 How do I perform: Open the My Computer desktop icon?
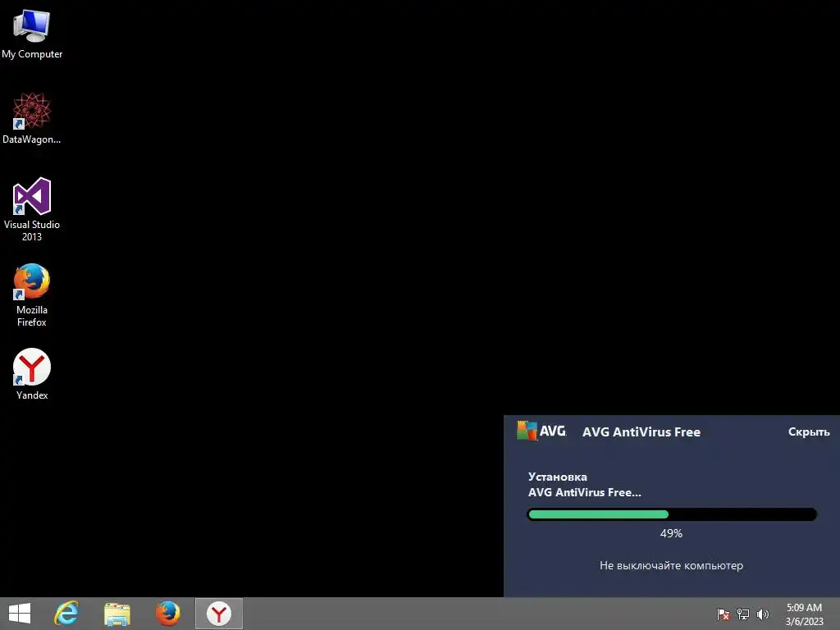32,34
